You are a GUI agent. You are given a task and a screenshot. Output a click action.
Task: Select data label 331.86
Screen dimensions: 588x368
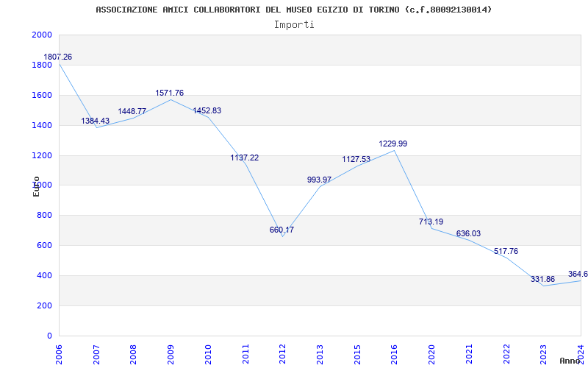[542, 280]
